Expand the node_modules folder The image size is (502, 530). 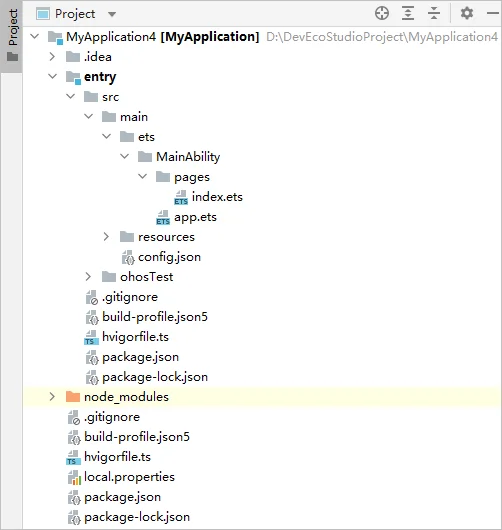point(52,396)
